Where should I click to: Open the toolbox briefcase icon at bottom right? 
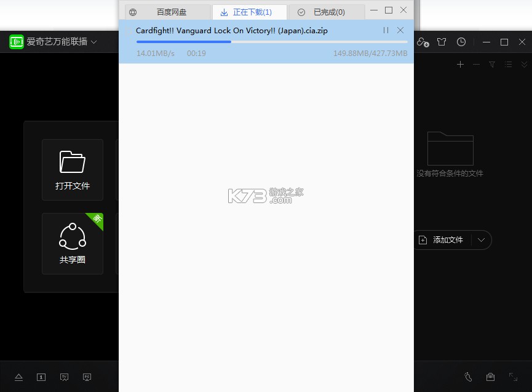[x=490, y=377]
